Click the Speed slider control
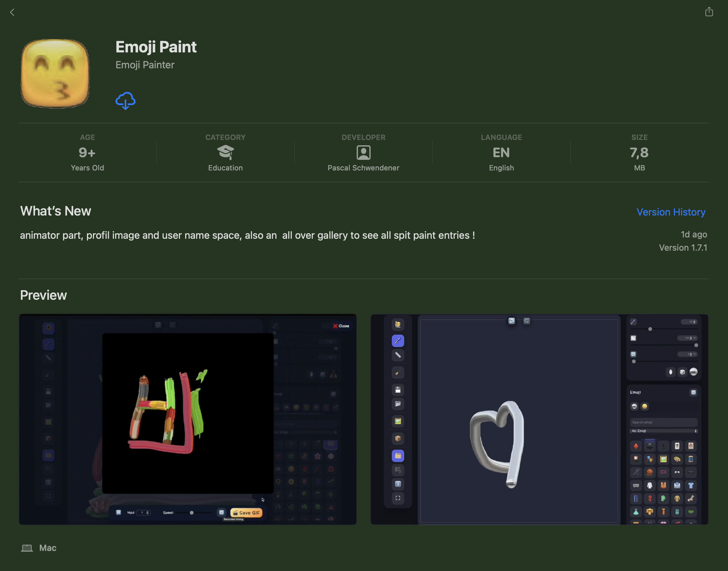Image resolution: width=728 pixels, height=571 pixels. (x=192, y=513)
